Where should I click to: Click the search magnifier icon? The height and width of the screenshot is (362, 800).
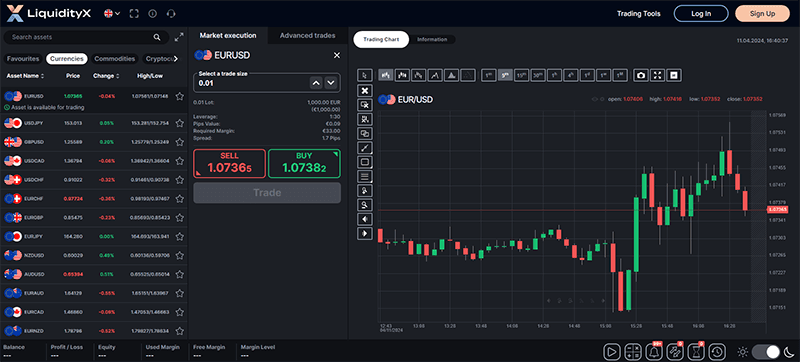[x=157, y=37]
